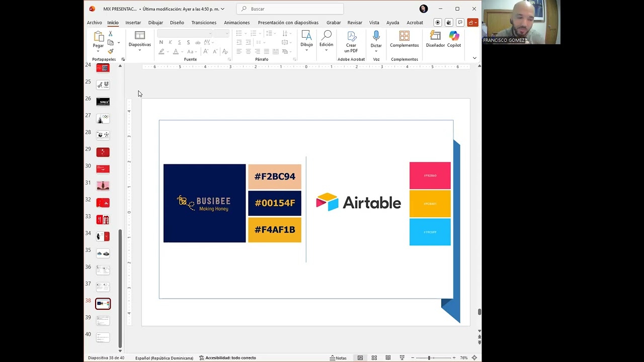Switch to the Insertar tab

pyautogui.click(x=133, y=23)
